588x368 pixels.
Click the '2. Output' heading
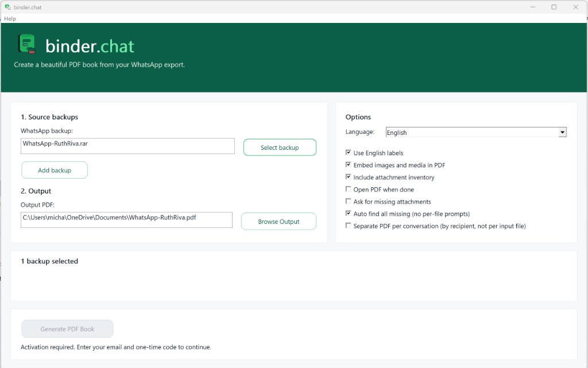pos(36,191)
